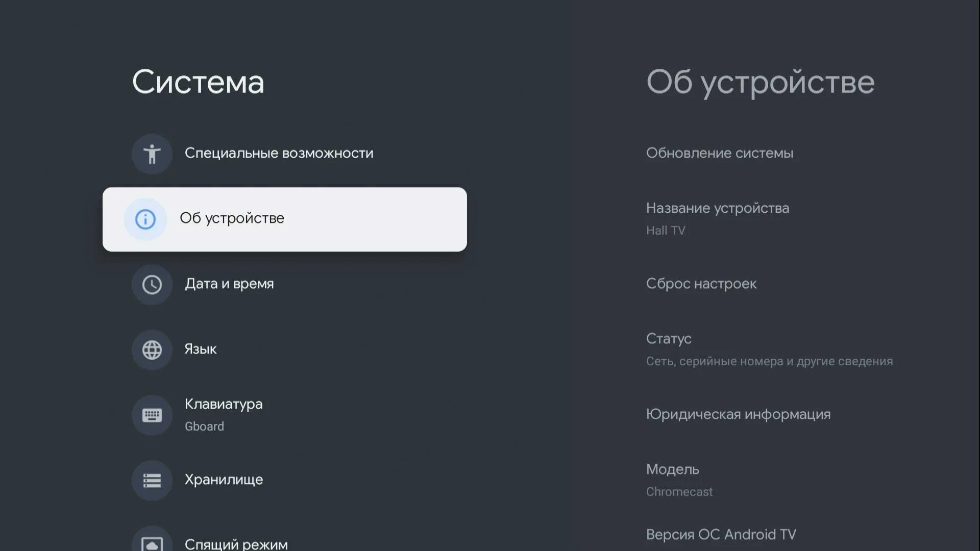The height and width of the screenshot is (551, 980).
Task: Select Хранилище in the Система menu
Action: 223,480
